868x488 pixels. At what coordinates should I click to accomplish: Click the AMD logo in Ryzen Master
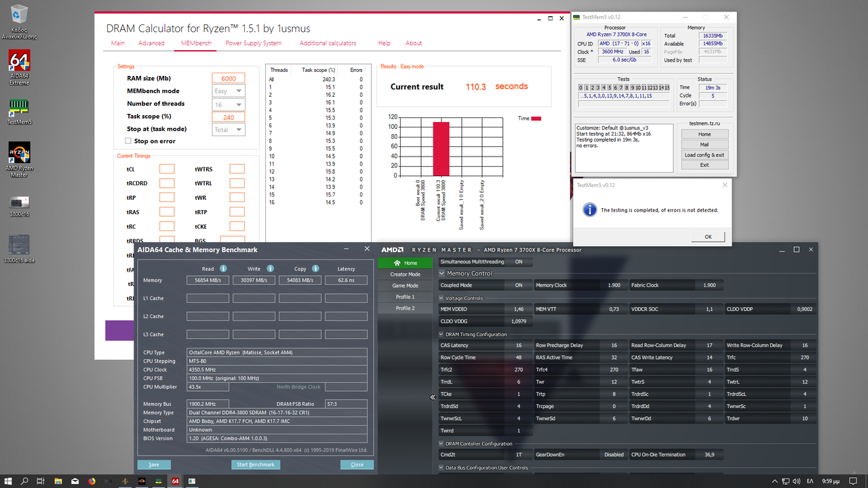tap(393, 250)
